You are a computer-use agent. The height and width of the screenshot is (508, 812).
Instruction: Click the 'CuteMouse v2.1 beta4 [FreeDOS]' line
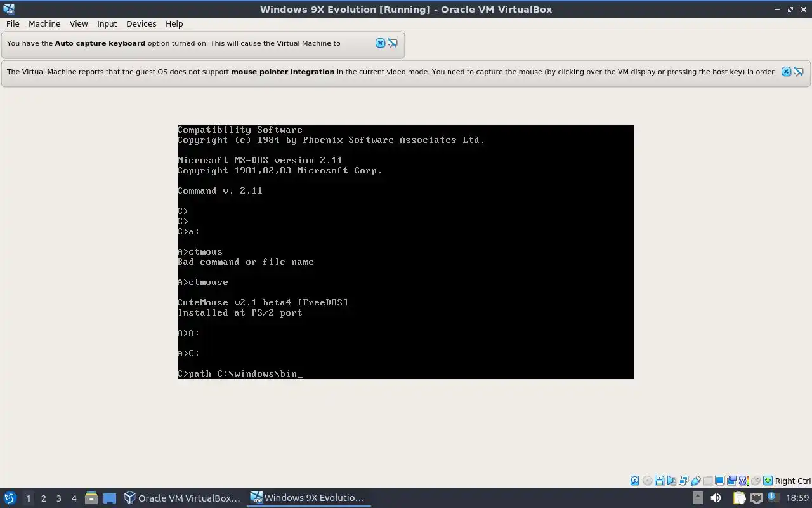263,302
